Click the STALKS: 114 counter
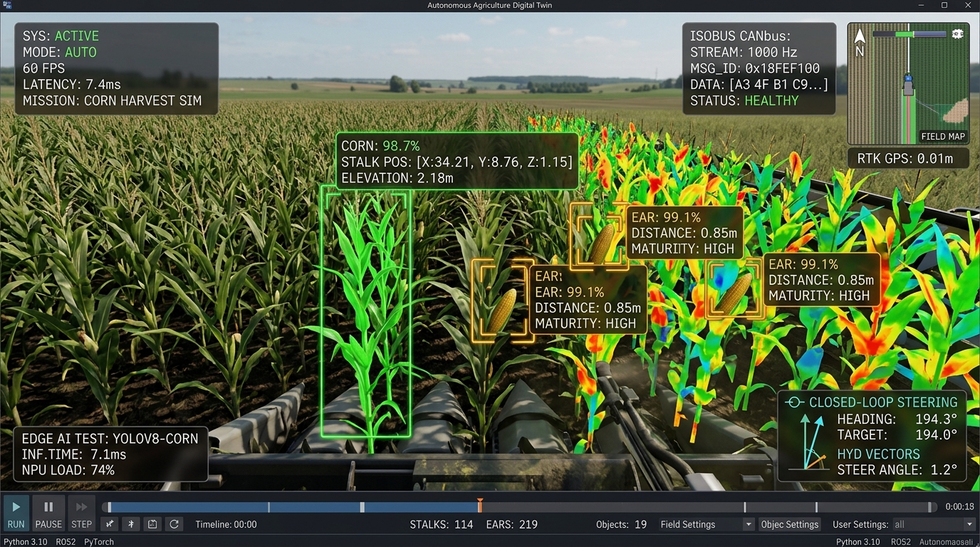Image resolution: width=980 pixels, height=547 pixels. (442, 524)
